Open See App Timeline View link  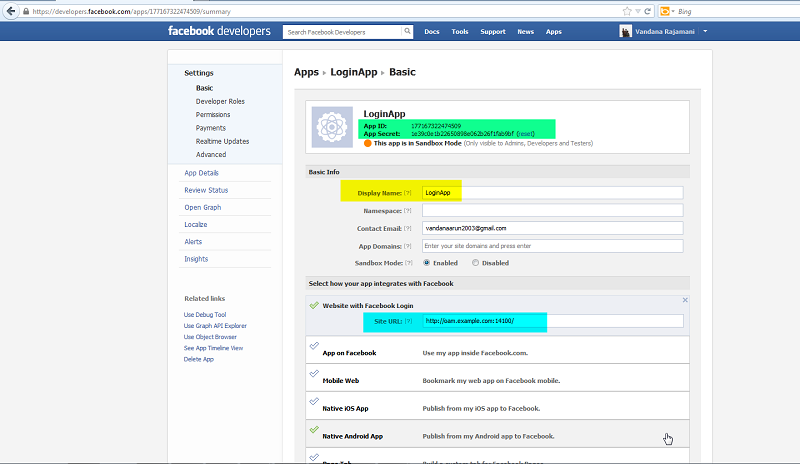pyautogui.click(x=213, y=348)
